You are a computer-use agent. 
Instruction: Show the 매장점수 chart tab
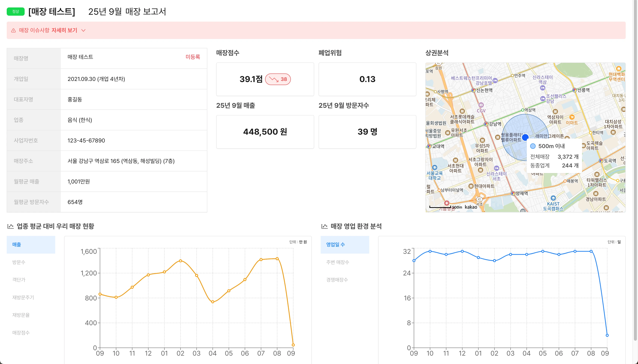[x=21, y=333]
